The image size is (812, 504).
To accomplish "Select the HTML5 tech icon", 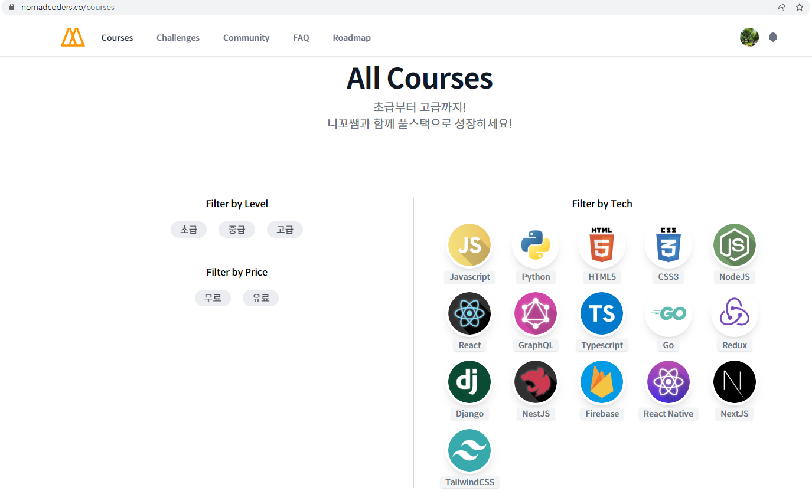I will click(x=602, y=245).
